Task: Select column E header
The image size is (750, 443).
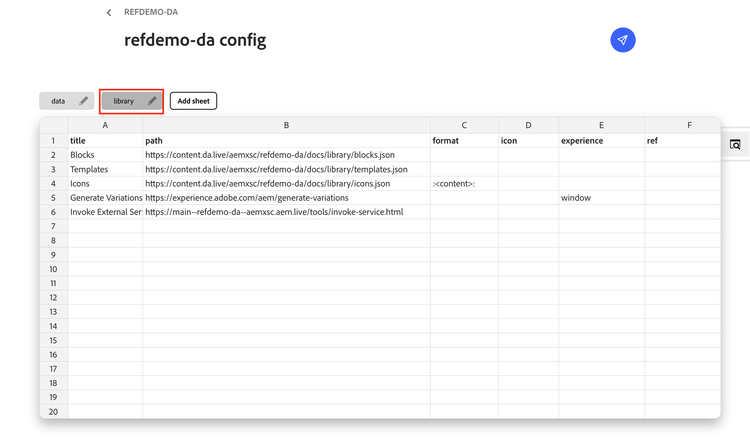Action: tap(601, 126)
